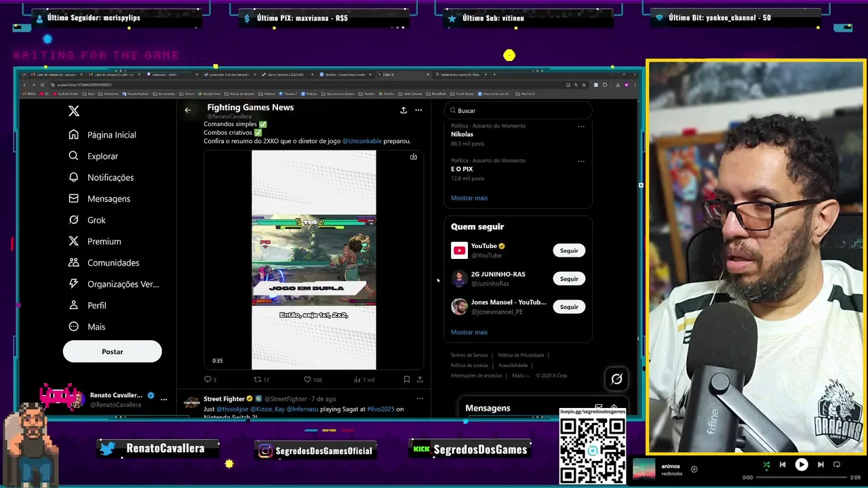This screenshot has height=488, width=868.
Task: Click the back arrow beside Fighting Games News
Action: [x=188, y=110]
